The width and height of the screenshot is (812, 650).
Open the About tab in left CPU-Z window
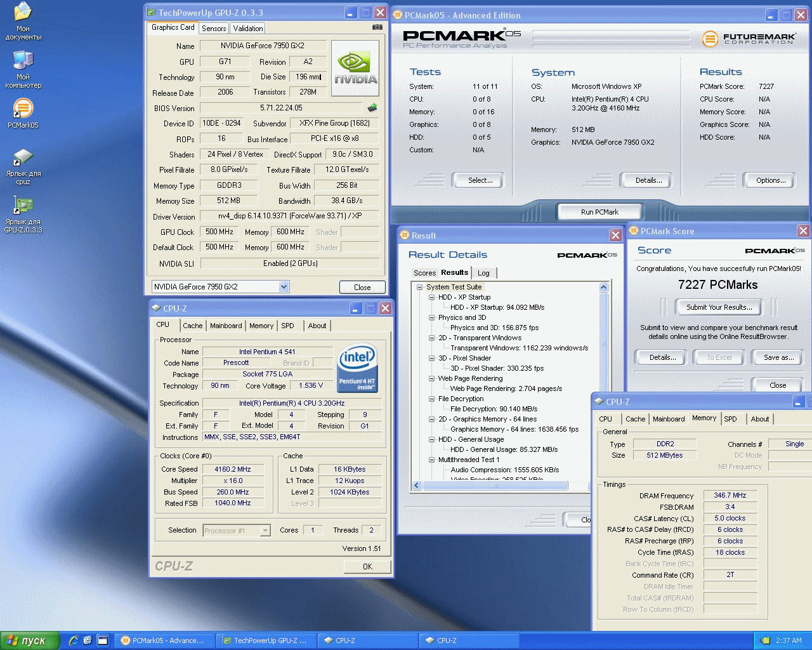pyautogui.click(x=317, y=326)
